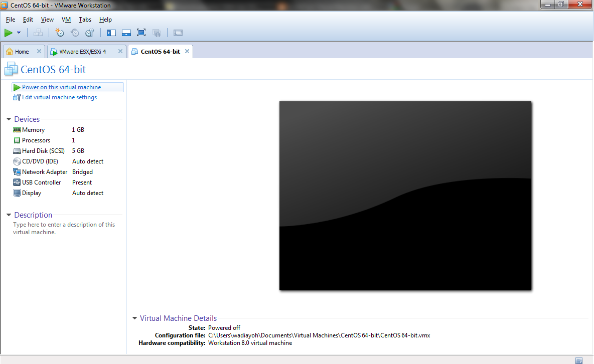Open the power options dropdown arrow
This screenshot has width=594, height=364.
(x=19, y=33)
